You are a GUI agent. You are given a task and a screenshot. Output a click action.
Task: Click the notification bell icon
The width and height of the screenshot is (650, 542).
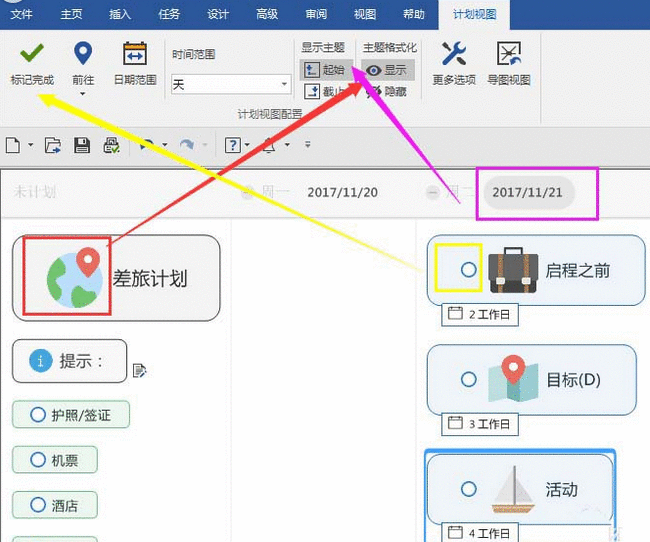(x=269, y=145)
